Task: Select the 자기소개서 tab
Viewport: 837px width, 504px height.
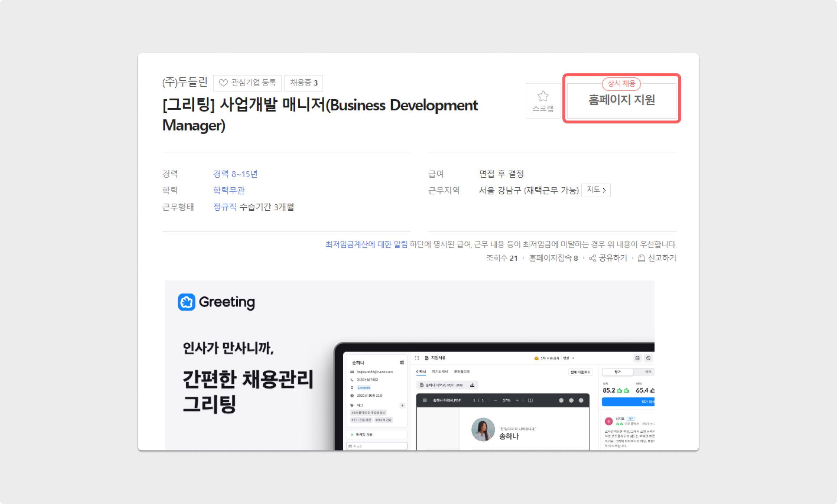Action: point(440,371)
